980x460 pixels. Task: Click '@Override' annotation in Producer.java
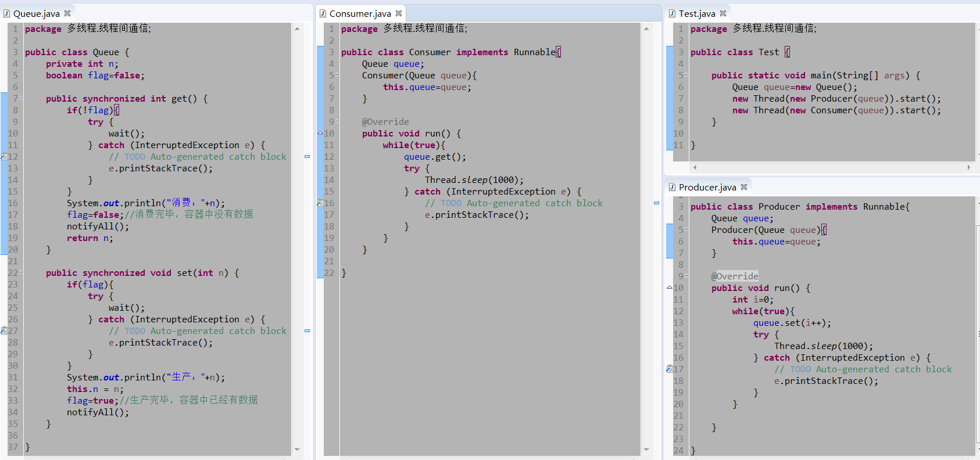735,276
